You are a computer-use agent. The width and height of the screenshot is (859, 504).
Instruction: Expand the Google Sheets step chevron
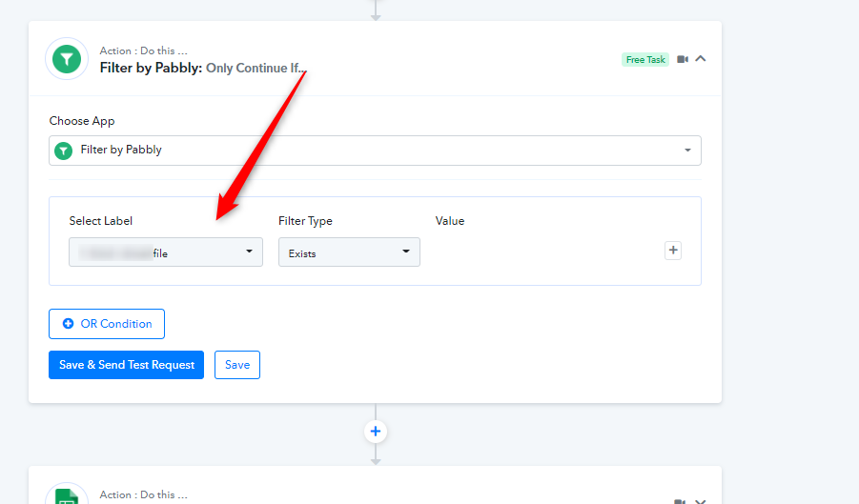pyautogui.click(x=700, y=501)
